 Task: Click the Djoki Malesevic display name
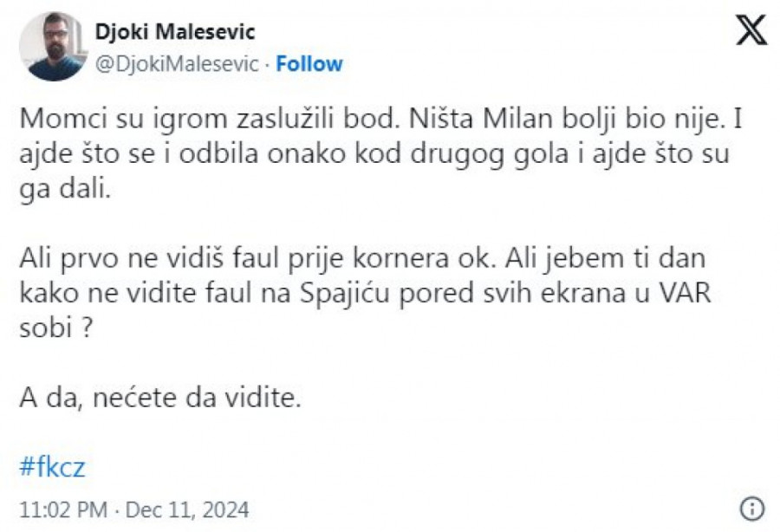click(174, 32)
